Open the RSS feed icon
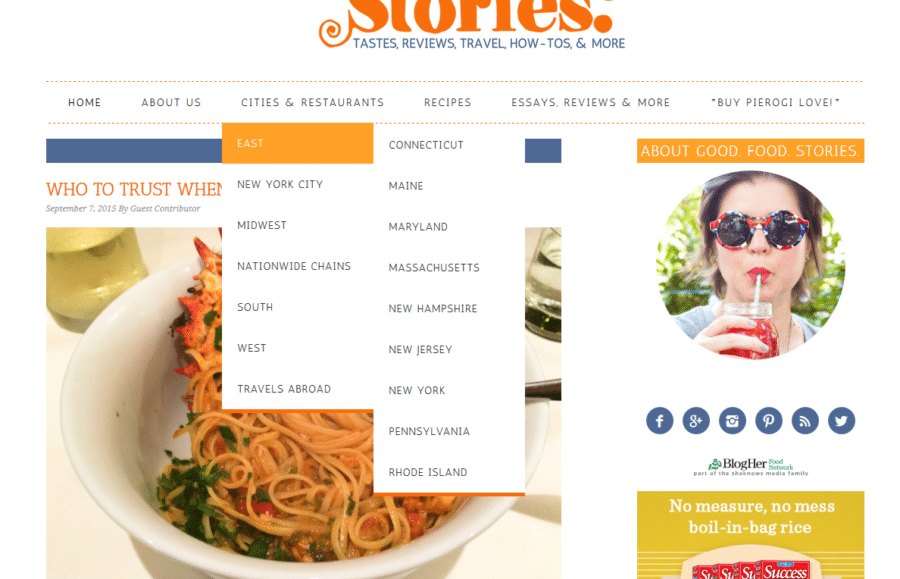 tap(805, 421)
